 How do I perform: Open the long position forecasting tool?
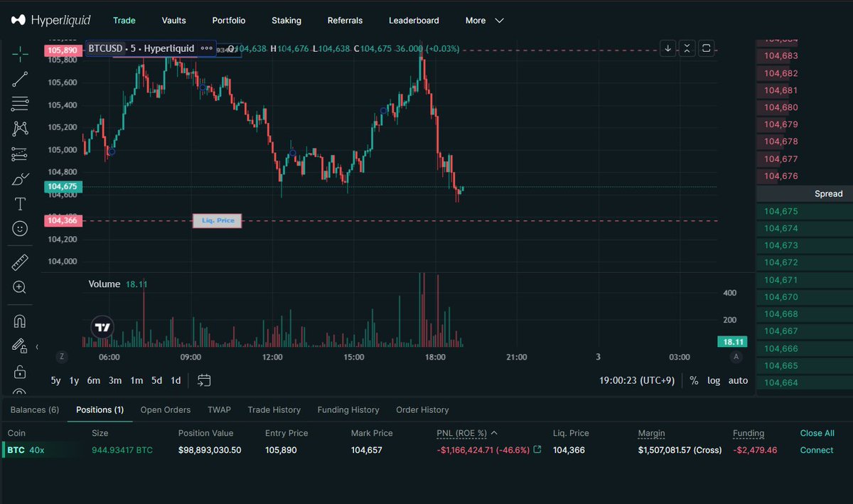tap(20, 154)
